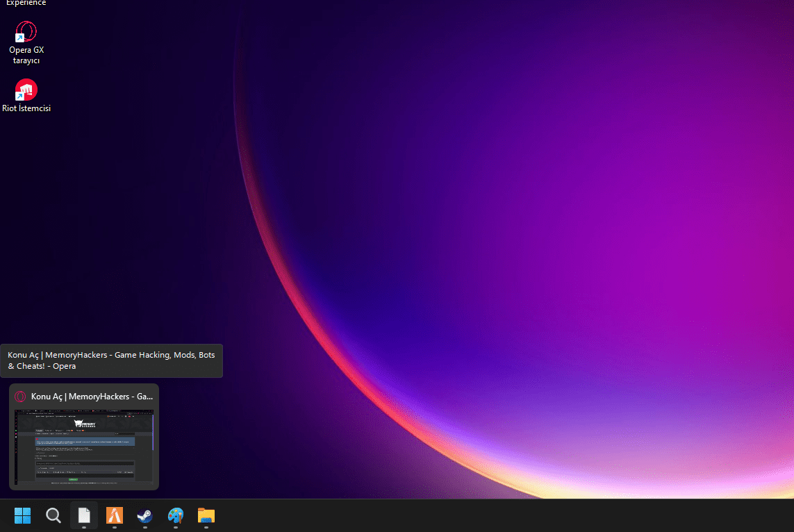Image resolution: width=794 pixels, height=532 pixels.
Task: Open the Paint app from taskbar
Action: [176, 515]
